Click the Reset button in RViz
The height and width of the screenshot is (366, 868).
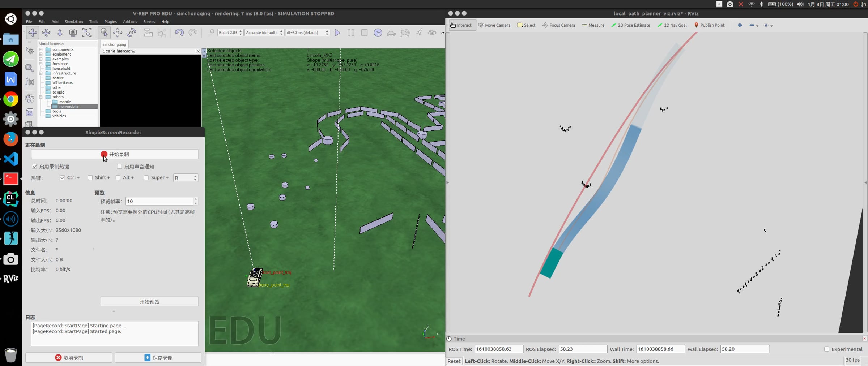(454, 361)
